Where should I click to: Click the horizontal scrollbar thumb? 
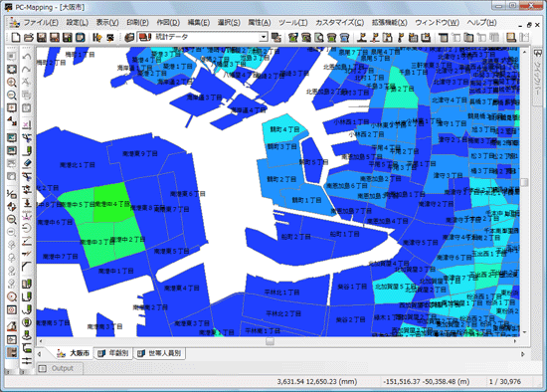click(x=270, y=341)
